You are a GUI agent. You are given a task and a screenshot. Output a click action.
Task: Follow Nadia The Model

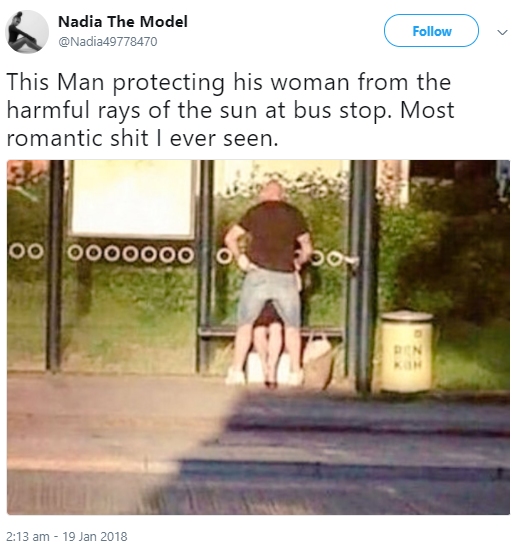tap(431, 31)
